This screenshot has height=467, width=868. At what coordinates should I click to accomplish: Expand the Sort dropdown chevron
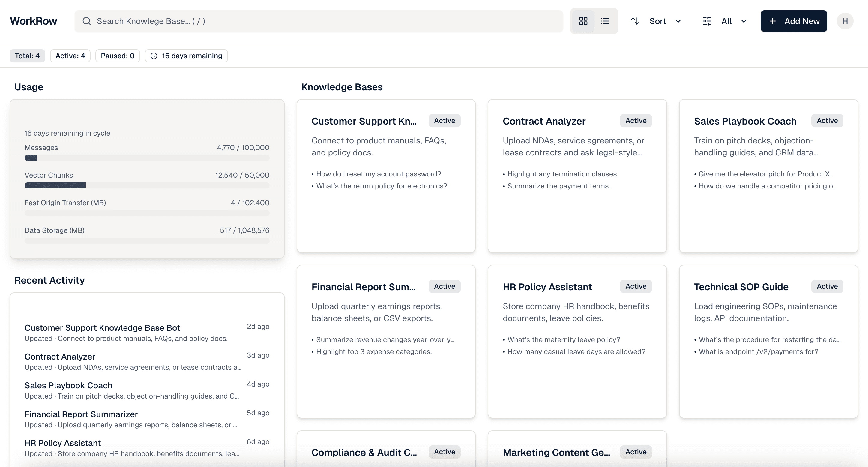(x=678, y=21)
